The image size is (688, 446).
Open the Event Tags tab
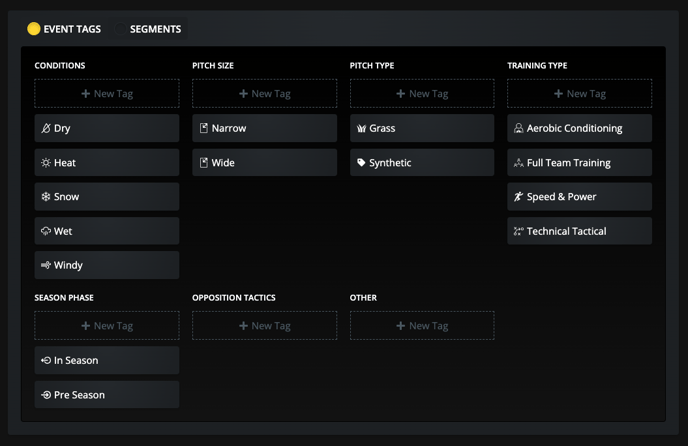coord(64,29)
